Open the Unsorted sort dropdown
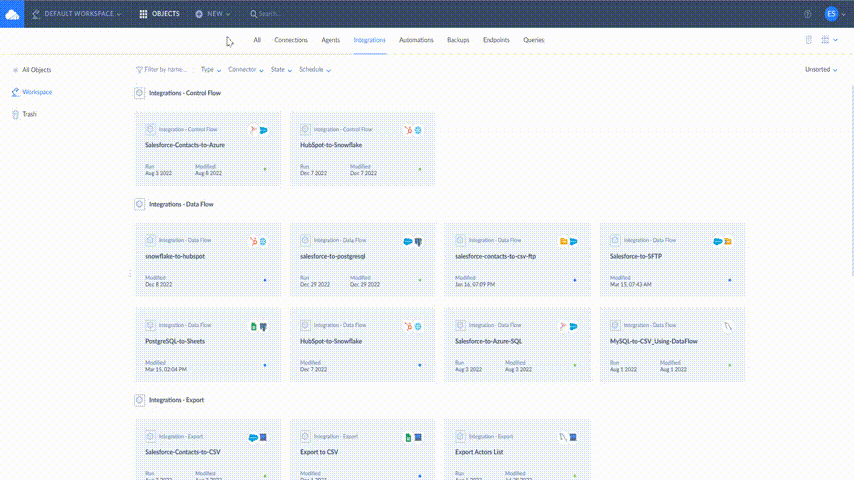Image resolution: width=854 pixels, height=480 pixels. [821, 70]
